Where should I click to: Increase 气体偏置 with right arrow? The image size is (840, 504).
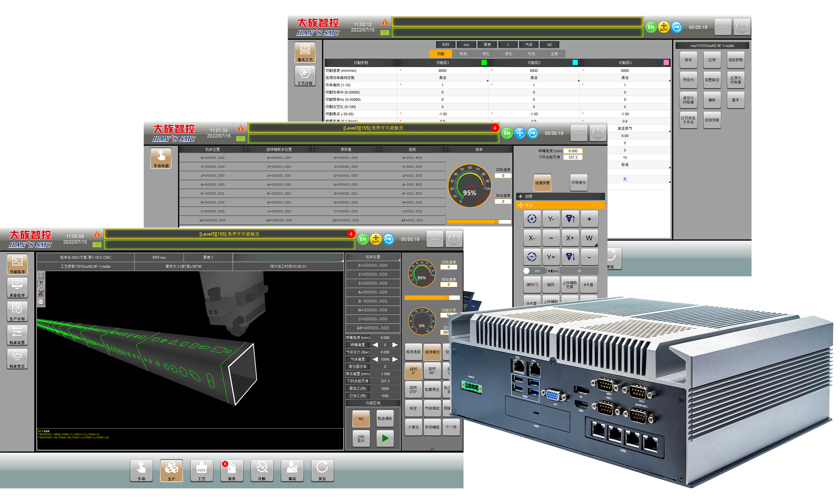click(x=395, y=359)
